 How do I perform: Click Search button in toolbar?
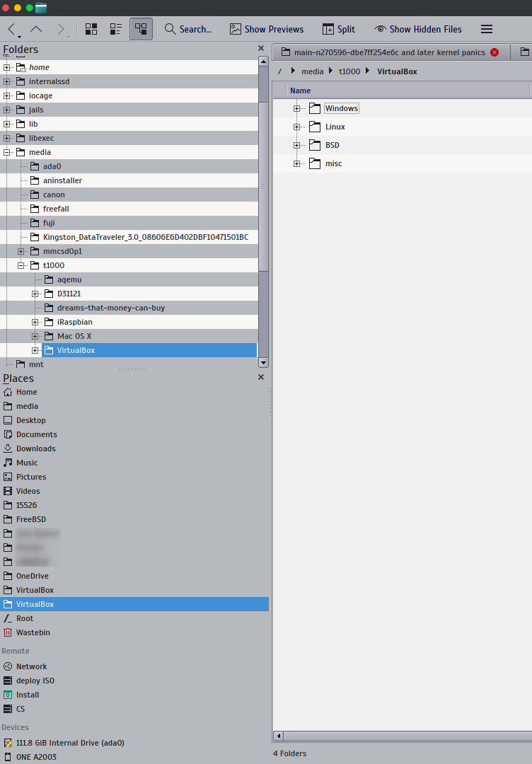click(x=188, y=29)
